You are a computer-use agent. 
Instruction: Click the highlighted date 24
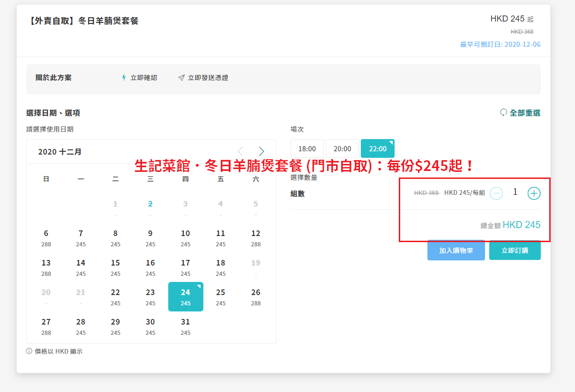tap(186, 296)
